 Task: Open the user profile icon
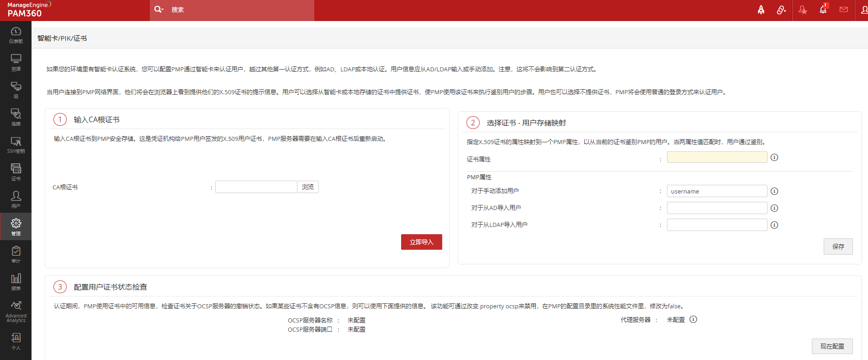[x=864, y=10]
